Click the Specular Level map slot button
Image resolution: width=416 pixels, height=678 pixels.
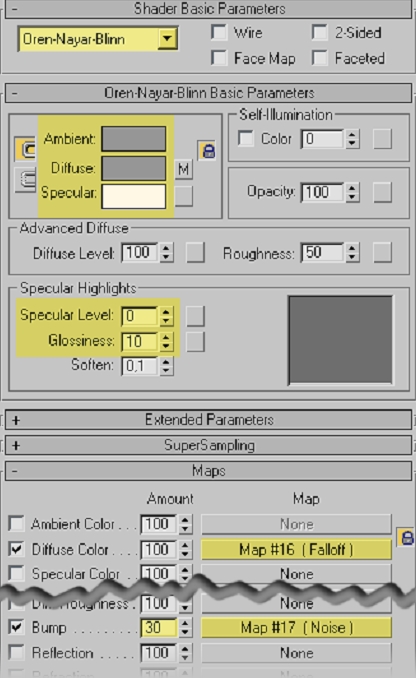(195, 316)
